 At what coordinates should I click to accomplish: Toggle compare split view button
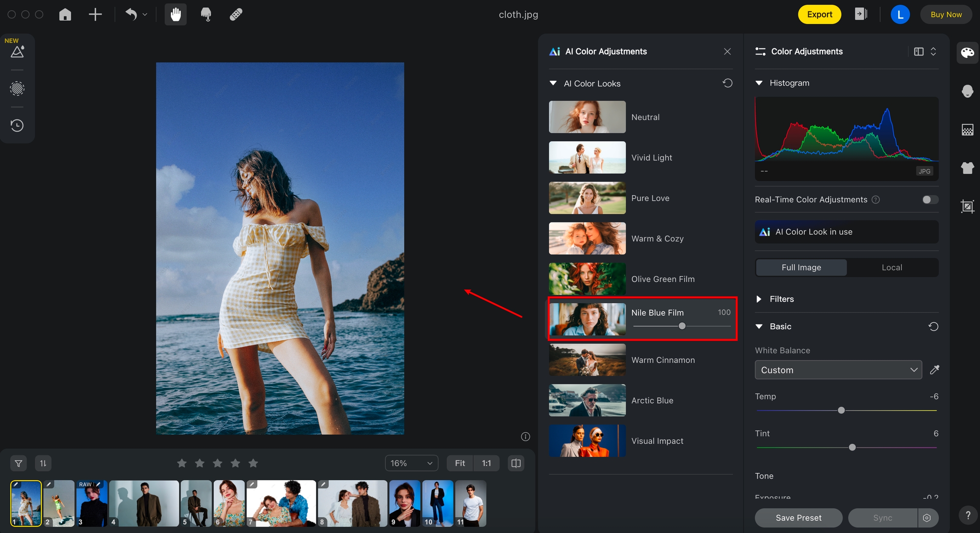pos(516,463)
